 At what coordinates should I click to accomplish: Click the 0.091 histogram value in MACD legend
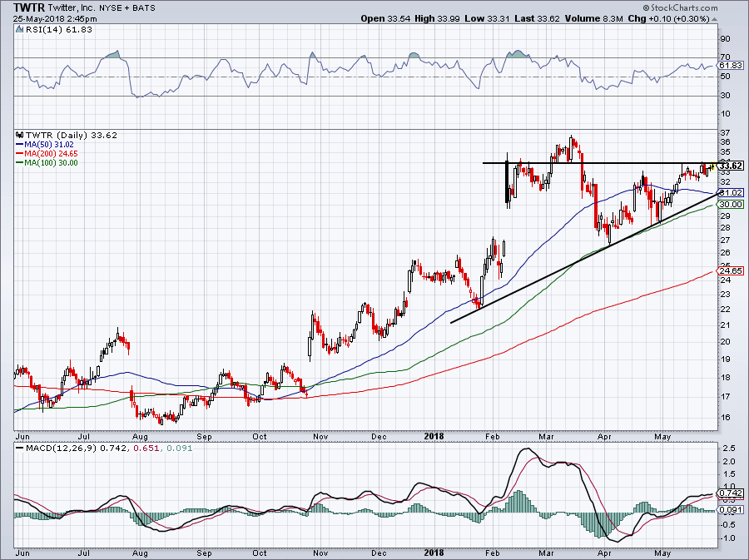pos(180,448)
